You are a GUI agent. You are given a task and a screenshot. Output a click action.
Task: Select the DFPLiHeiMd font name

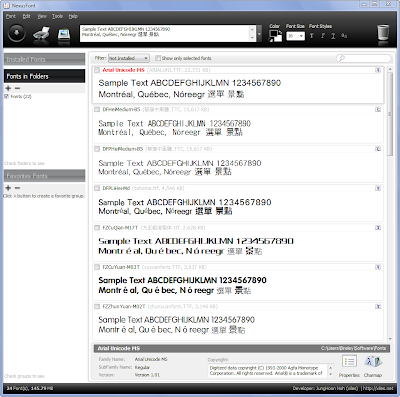click(116, 188)
